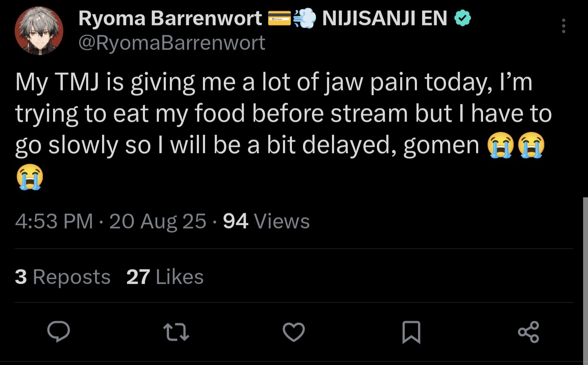View the 3 Reposts list
This screenshot has width=588, height=365.
click(62, 277)
